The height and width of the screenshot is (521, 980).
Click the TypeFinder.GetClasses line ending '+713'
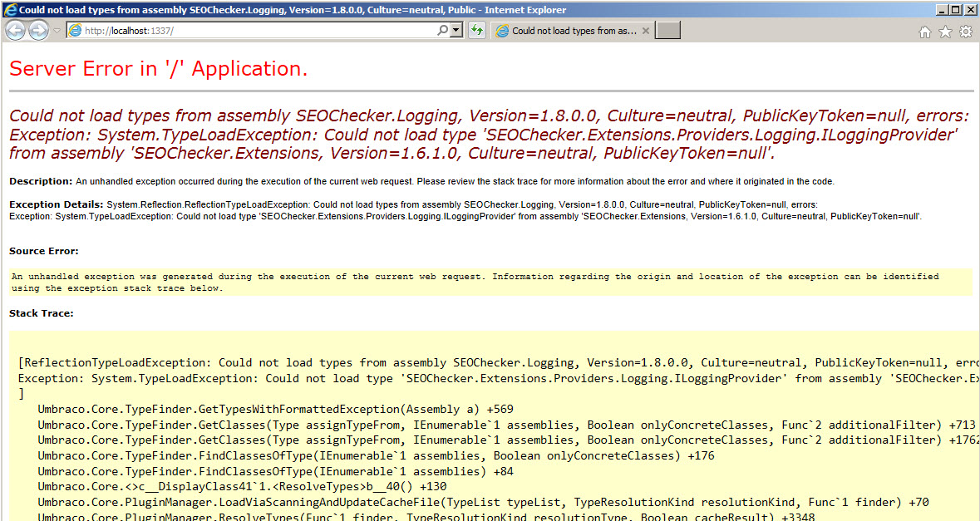[x=506, y=425]
